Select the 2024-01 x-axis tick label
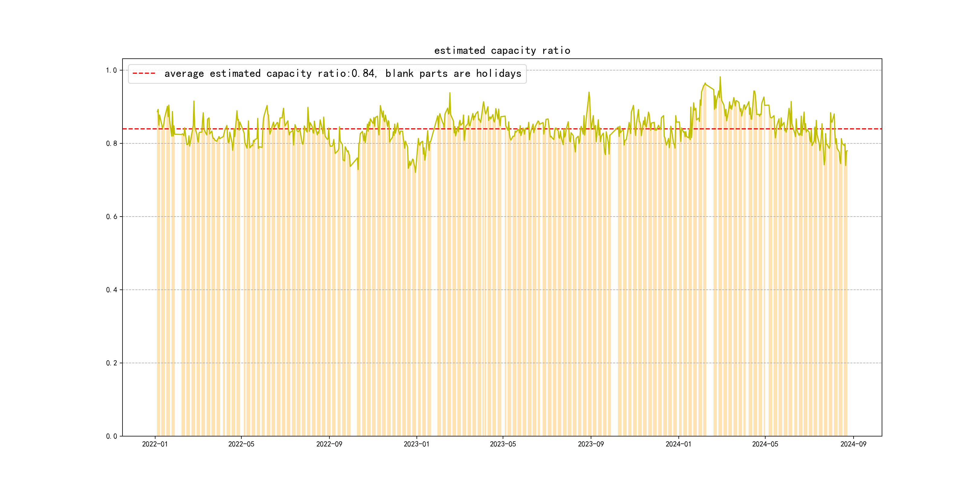 pos(678,444)
